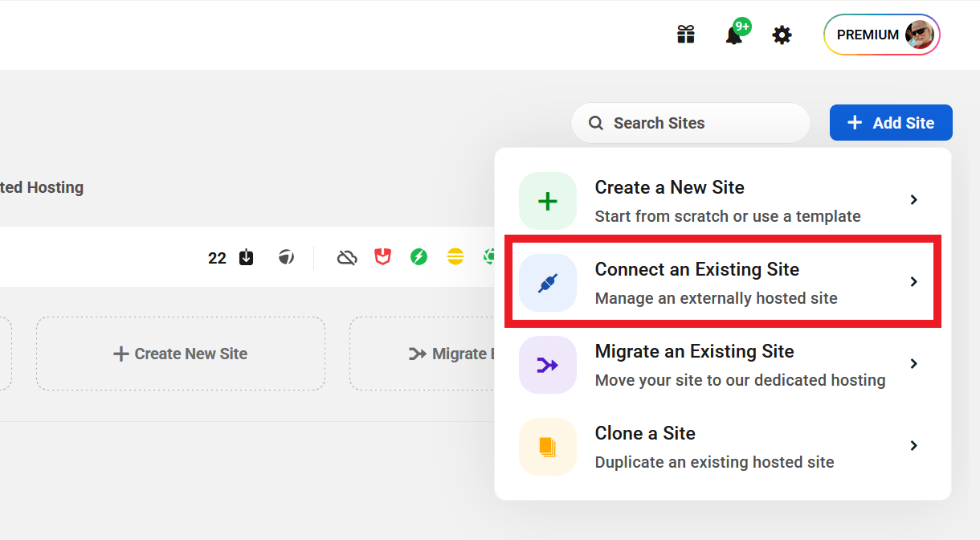Image resolution: width=980 pixels, height=540 pixels.
Task: Click the magnifier icon in Search Sites
Action: click(596, 123)
